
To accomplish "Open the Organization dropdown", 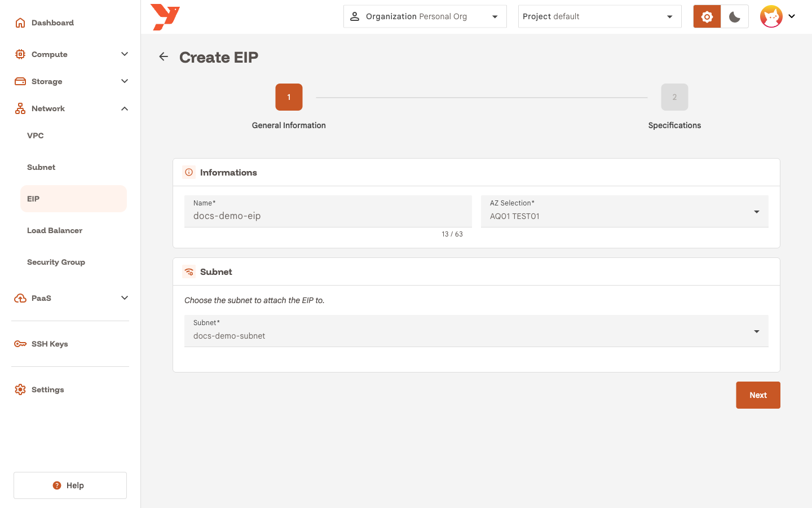I will click(x=425, y=16).
